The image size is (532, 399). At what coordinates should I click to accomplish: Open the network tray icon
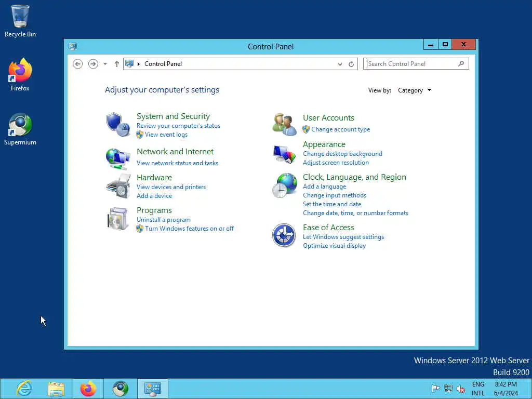click(x=448, y=388)
